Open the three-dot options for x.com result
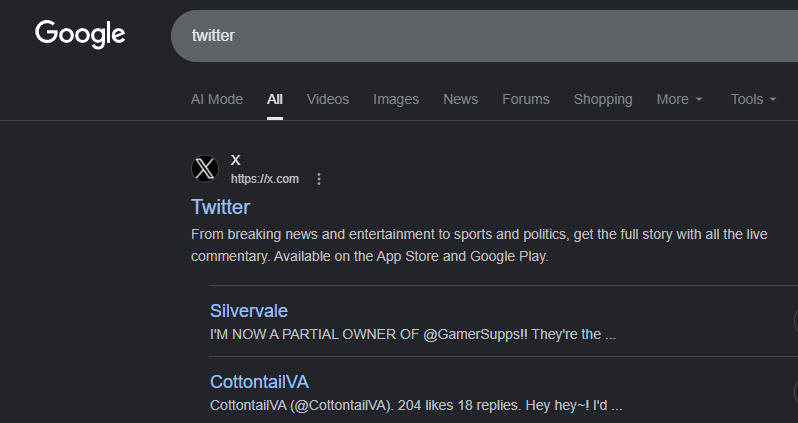 (x=319, y=179)
